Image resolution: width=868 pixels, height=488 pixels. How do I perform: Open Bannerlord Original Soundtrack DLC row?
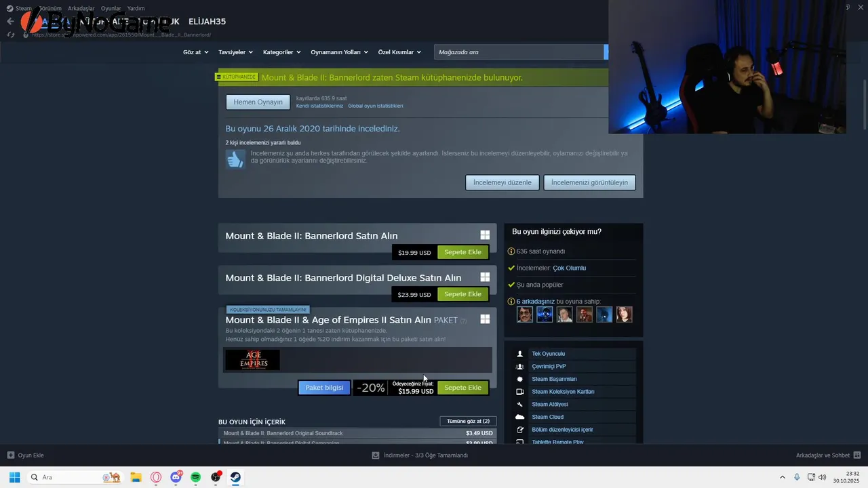coord(357,433)
